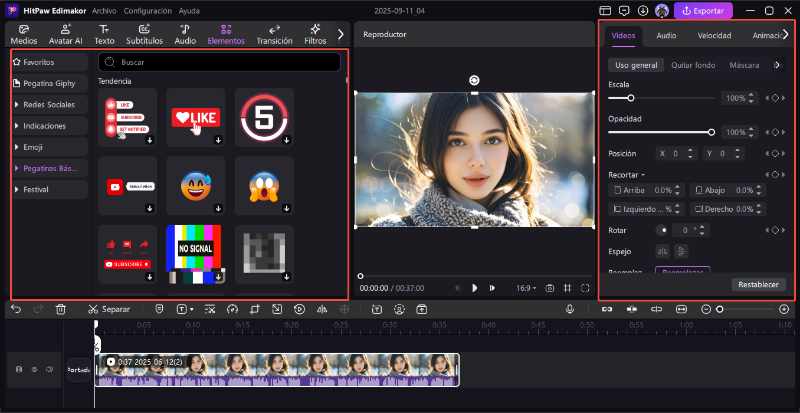Expand the Festival category
This screenshot has height=413, width=800.
(x=50, y=189)
